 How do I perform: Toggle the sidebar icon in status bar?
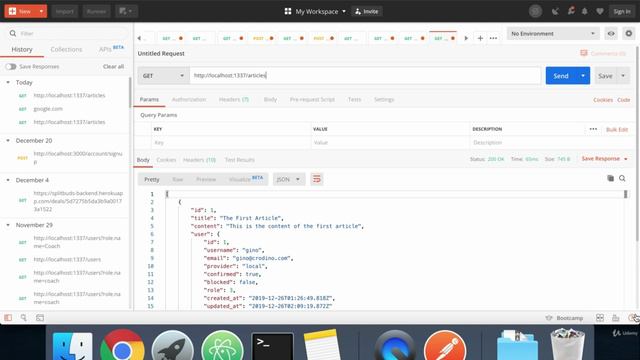(8, 318)
